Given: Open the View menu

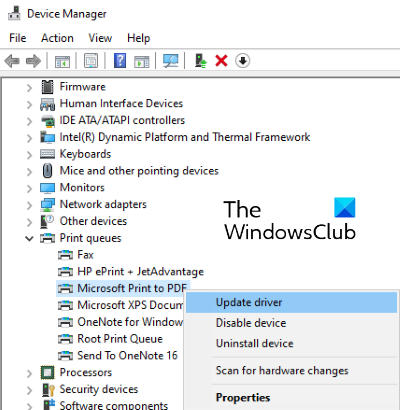Looking at the screenshot, I should pyautogui.click(x=100, y=38).
